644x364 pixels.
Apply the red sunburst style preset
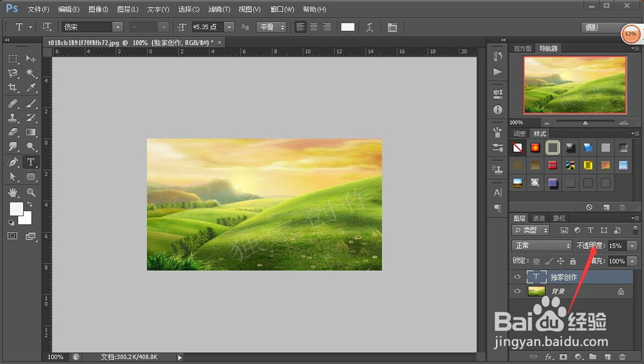click(x=535, y=148)
